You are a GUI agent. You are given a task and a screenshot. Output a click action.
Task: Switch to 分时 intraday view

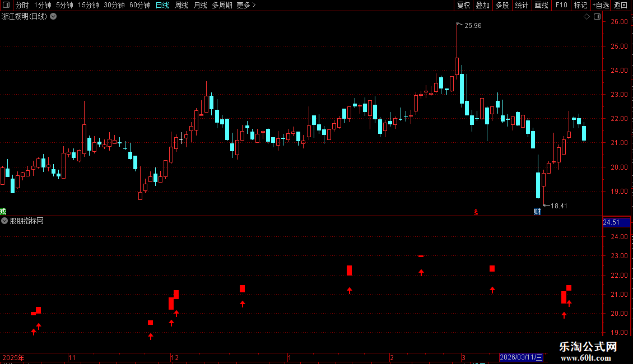click(x=22, y=5)
